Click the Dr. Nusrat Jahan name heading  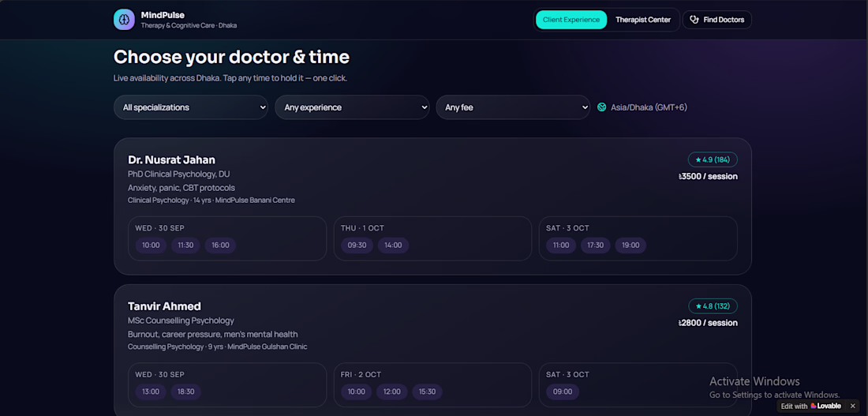tap(171, 160)
